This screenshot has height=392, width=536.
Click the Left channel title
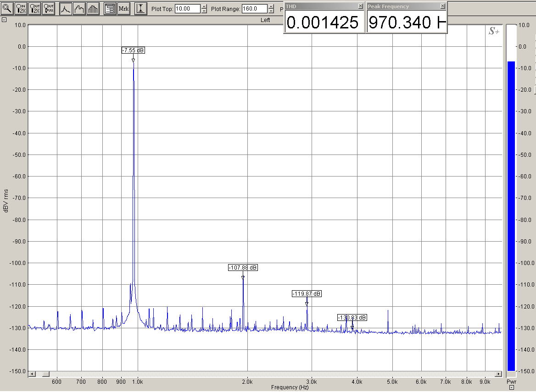(x=265, y=20)
